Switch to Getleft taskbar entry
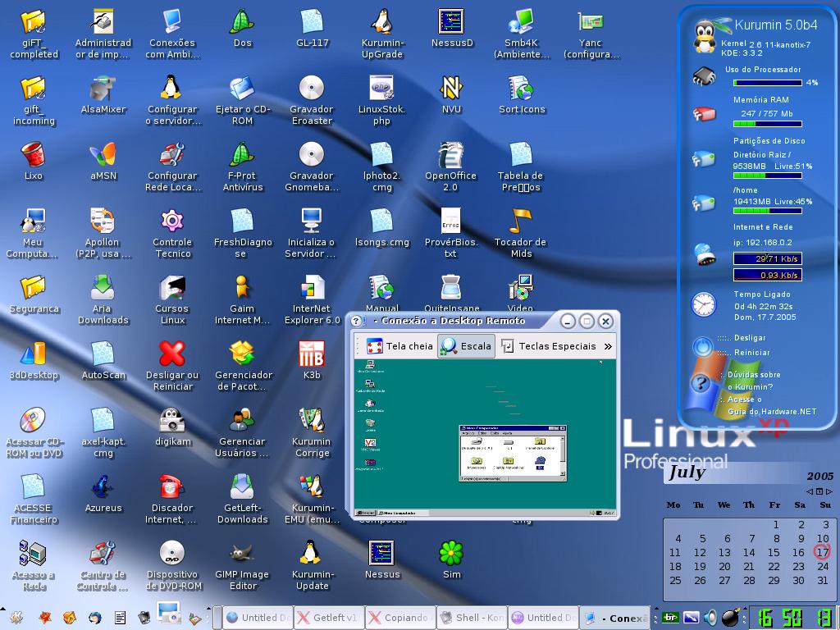This screenshot has width=840, height=630. pyautogui.click(x=330, y=618)
